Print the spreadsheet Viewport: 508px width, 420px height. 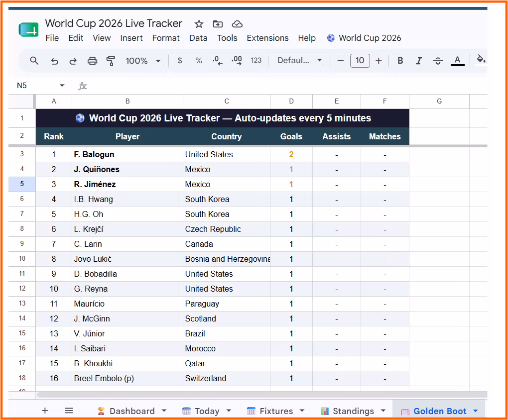pos(92,61)
